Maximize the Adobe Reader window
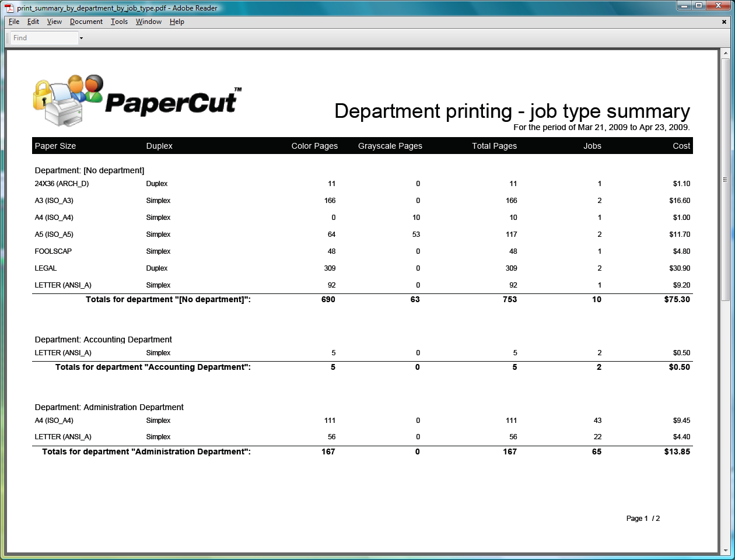Screen dimensions: 735x560 [699, 6]
